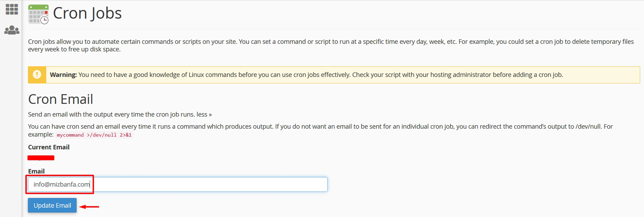Viewport: 644px width, 217px height.
Task: Click the redacted current email address
Action: [x=41, y=158]
